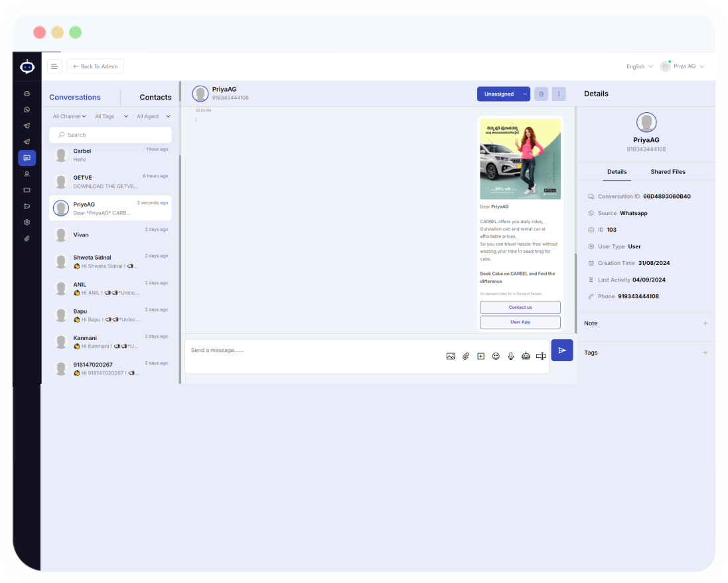Switch to the Contacts tab

155,97
